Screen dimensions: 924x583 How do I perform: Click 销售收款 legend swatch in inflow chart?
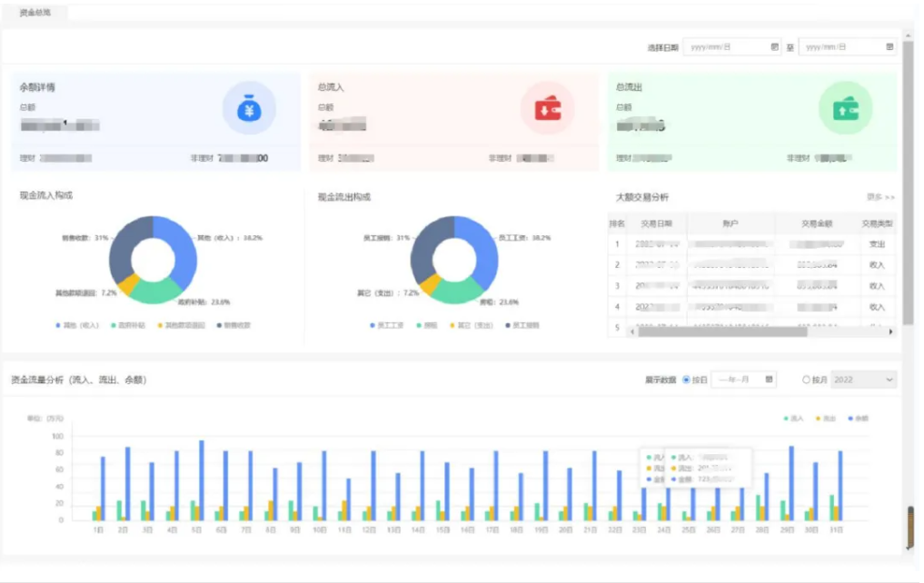[220, 324]
